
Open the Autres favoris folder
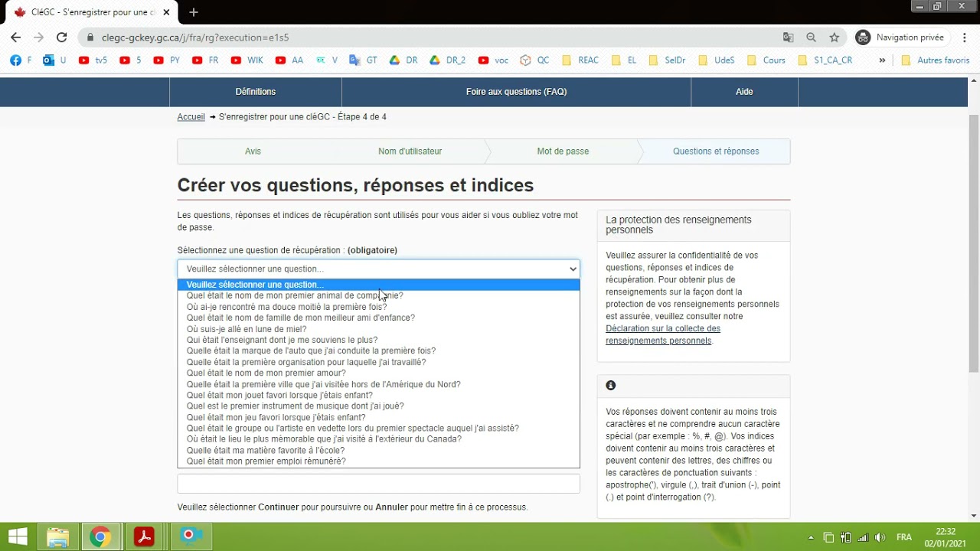[936, 60]
